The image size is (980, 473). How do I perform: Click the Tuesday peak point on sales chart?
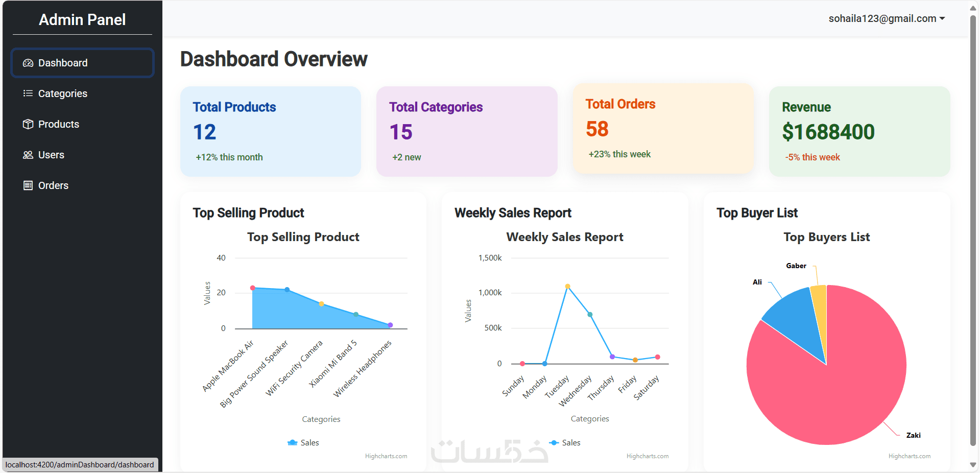pos(567,287)
